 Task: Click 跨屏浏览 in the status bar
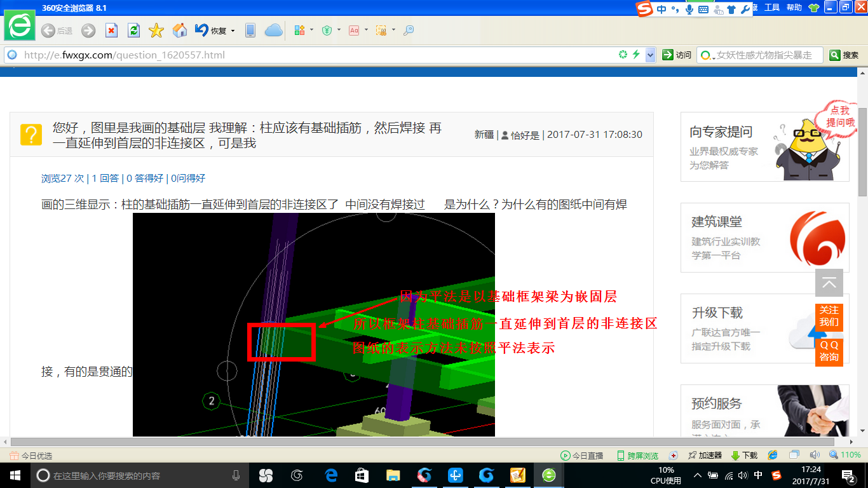(637, 456)
